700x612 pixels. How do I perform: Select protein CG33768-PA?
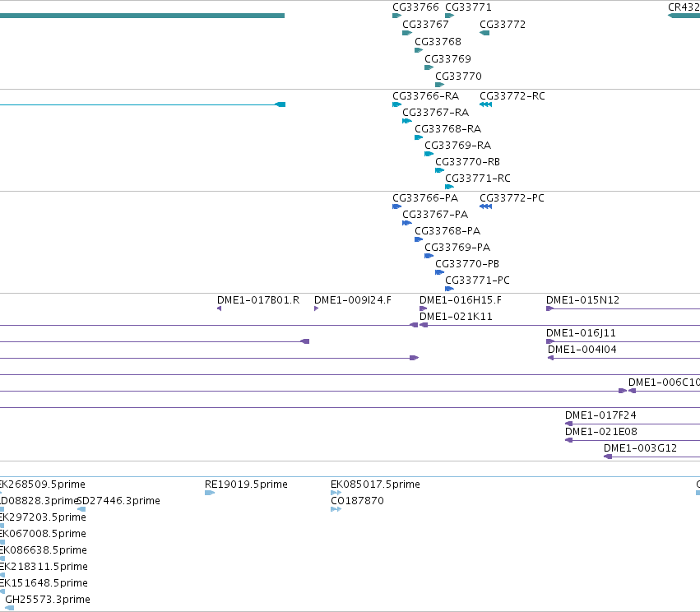(x=447, y=231)
